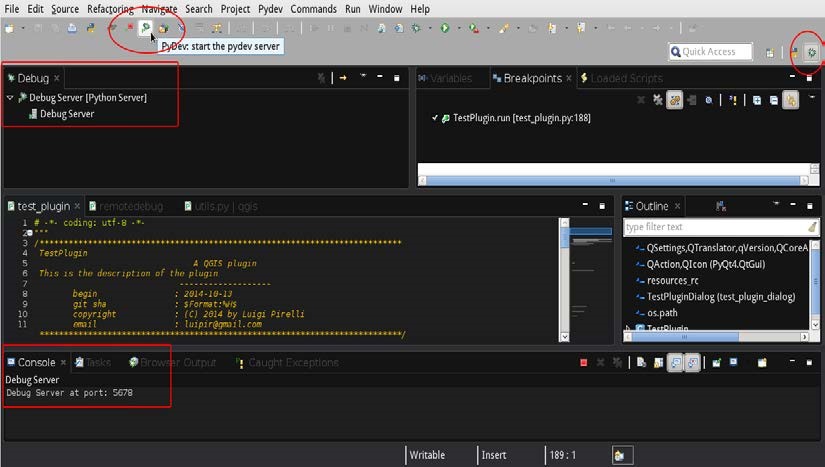Click the Python logo toolbar icon
Image resolution: width=825 pixels, height=467 pixels.
tap(90, 28)
